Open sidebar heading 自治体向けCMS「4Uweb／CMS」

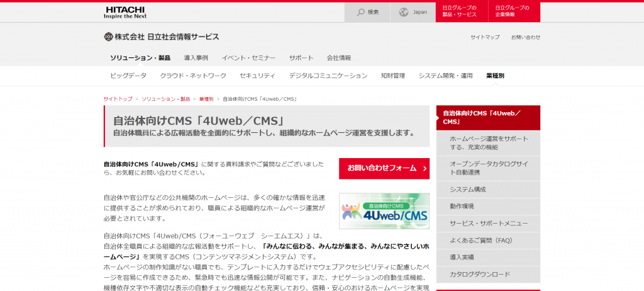pyautogui.click(x=488, y=117)
